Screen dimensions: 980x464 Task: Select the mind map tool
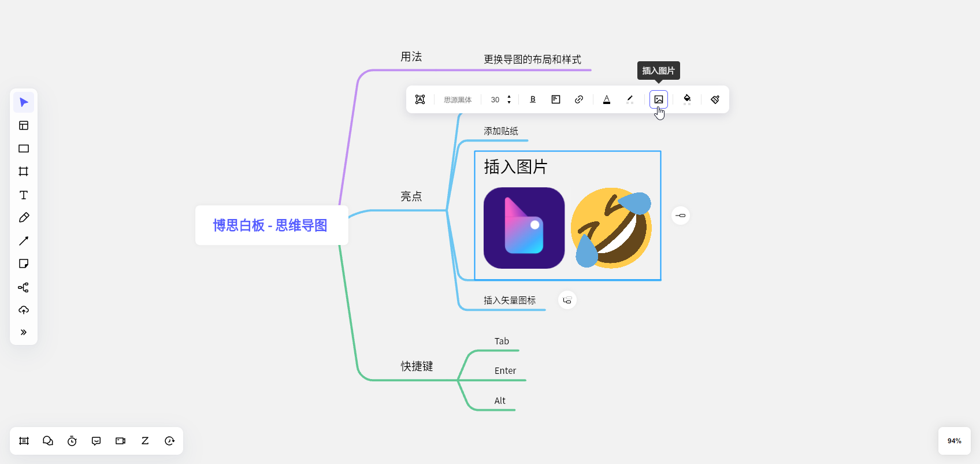24,287
